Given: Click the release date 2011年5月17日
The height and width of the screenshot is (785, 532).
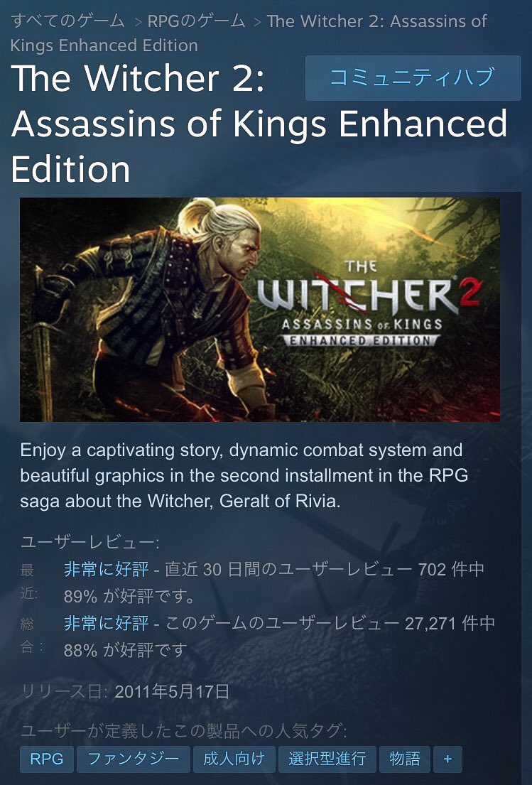Looking at the screenshot, I should pos(172,692).
